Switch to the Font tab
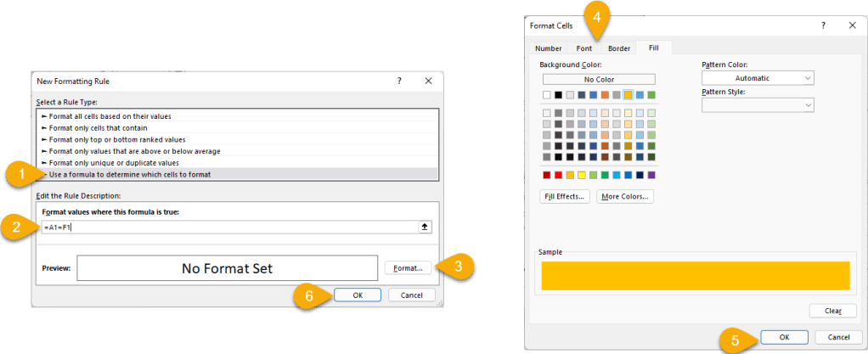This screenshot has width=868, height=354. 584,48
